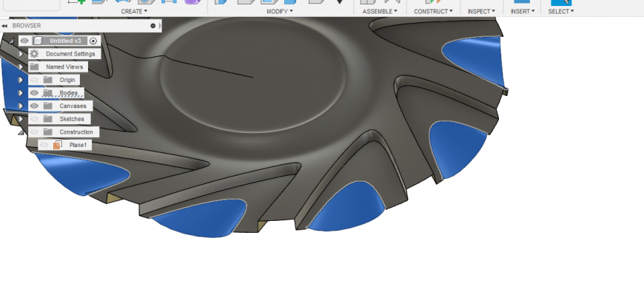644x286 pixels.
Task: Click the Canvases folder icon
Action: click(x=48, y=106)
